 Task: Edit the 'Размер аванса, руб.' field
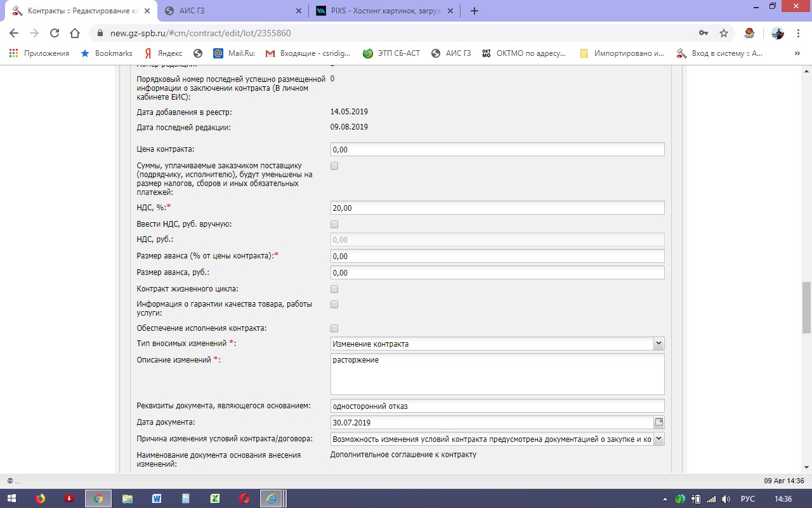[x=497, y=272]
